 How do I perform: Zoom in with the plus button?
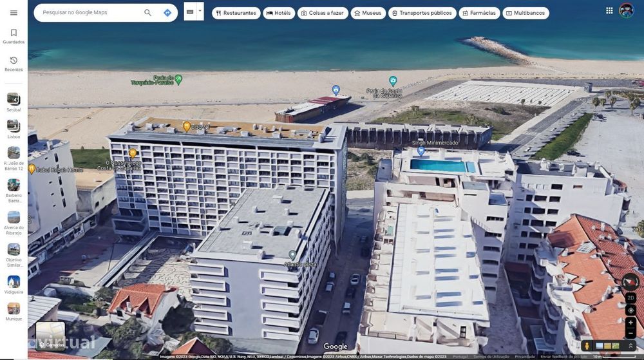pos(631,323)
